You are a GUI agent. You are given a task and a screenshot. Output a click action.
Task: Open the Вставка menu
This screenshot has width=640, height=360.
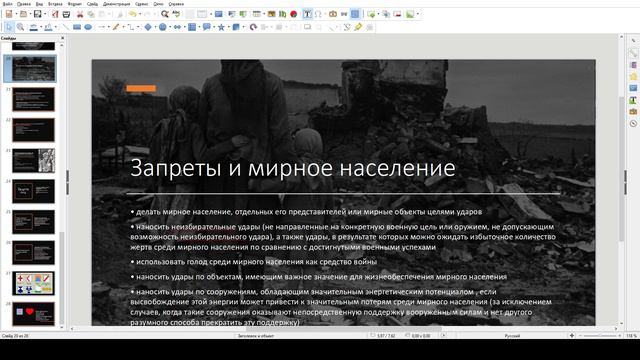pyautogui.click(x=55, y=4)
